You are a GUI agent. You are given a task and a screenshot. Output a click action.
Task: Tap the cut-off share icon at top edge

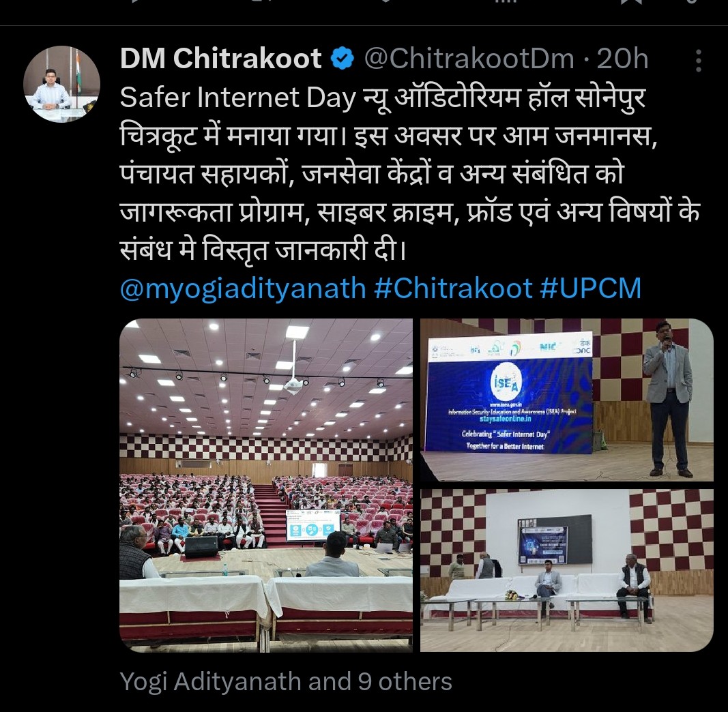pos(692,1)
